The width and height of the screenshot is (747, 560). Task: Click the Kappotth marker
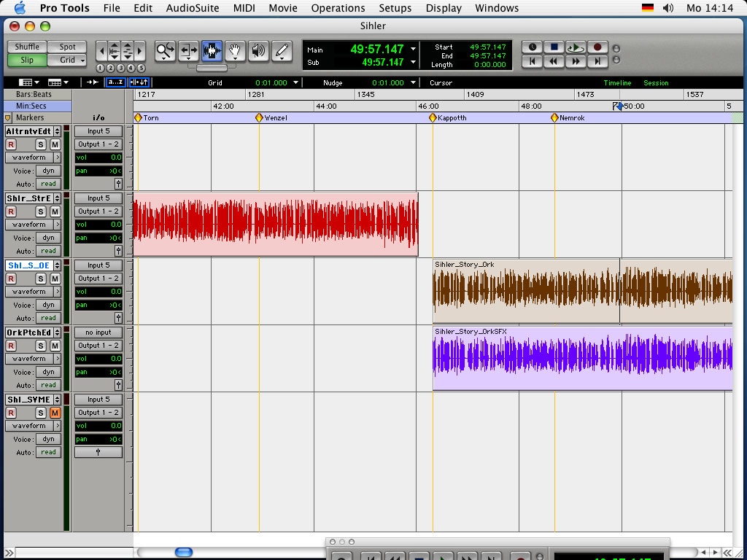pyautogui.click(x=433, y=117)
